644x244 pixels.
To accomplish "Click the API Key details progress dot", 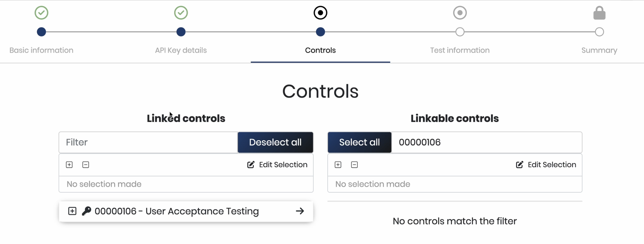I will (x=181, y=32).
